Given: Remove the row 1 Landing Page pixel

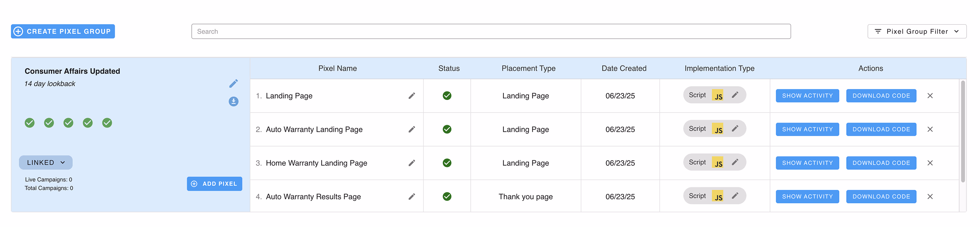Looking at the screenshot, I should pyautogui.click(x=930, y=96).
